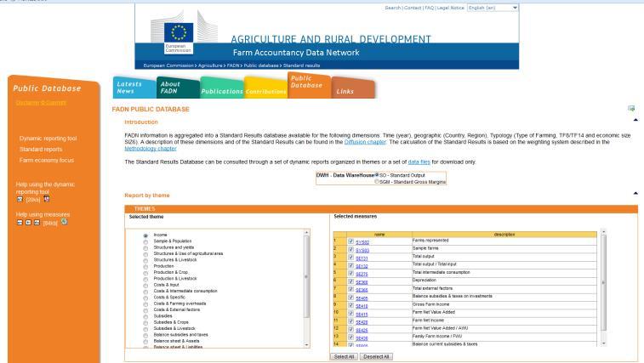
Task: Click the Search link in header
Action: [x=393, y=8]
